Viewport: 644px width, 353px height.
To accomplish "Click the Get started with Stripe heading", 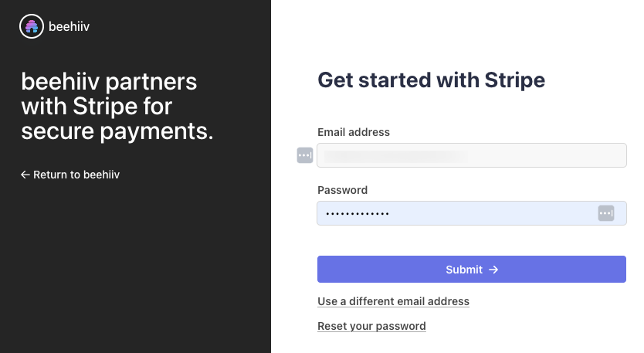I will click(x=431, y=80).
